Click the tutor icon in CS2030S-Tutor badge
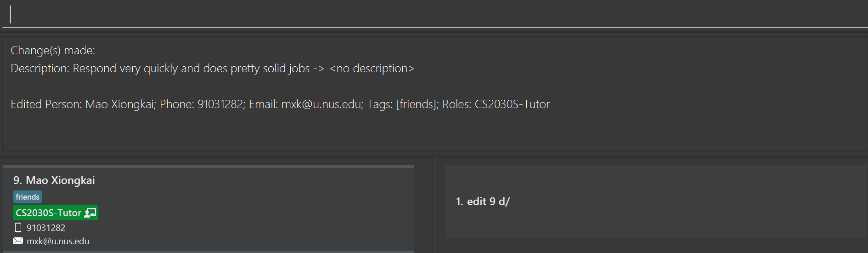 (x=90, y=213)
